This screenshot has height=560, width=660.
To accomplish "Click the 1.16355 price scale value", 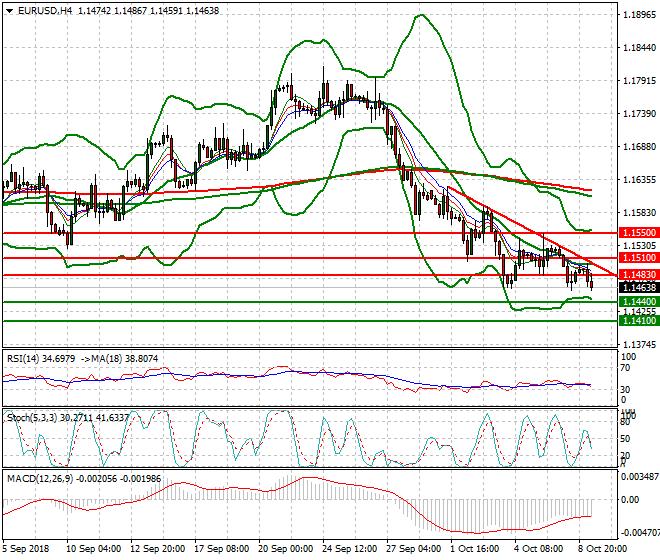I will click(x=639, y=180).
